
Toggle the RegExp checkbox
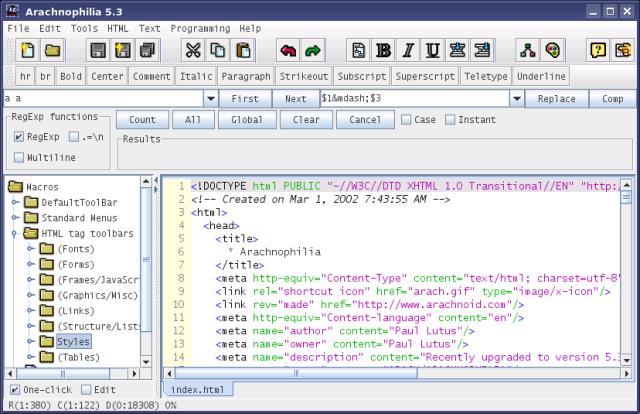(x=19, y=136)
